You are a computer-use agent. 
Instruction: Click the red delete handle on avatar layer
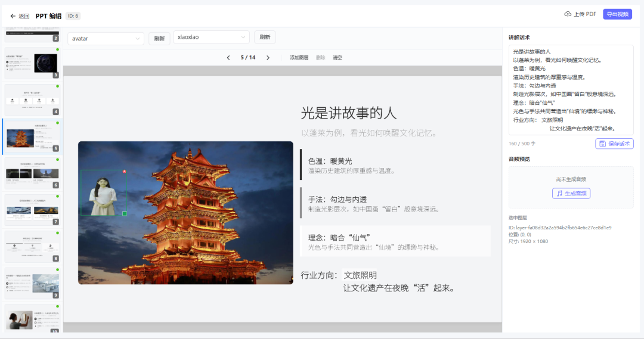125,171
